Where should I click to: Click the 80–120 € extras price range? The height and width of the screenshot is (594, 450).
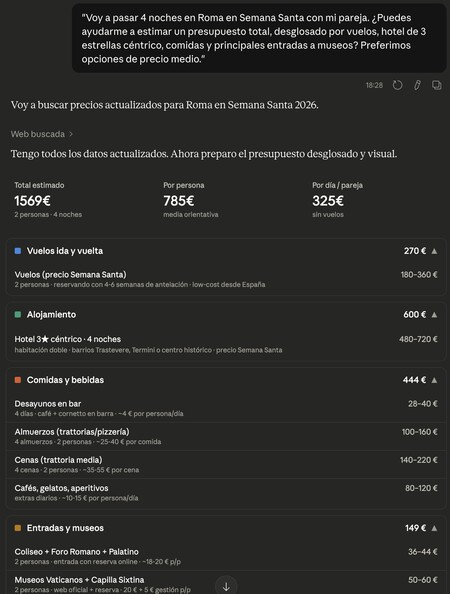(421, 488)
